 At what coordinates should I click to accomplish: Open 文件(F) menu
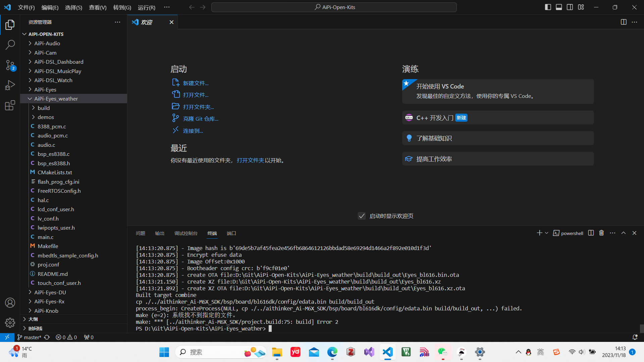[x=26, y=7]
